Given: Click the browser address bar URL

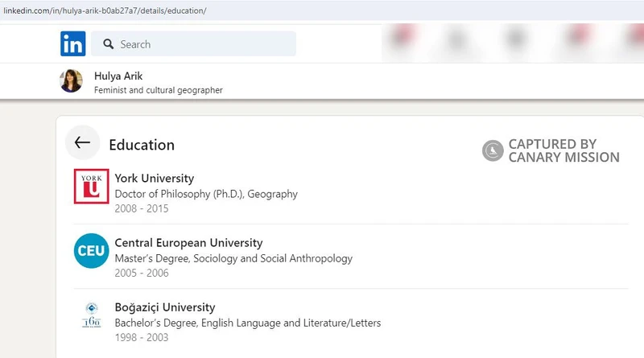Looking at the screenshot, I should tap(105, 10).
